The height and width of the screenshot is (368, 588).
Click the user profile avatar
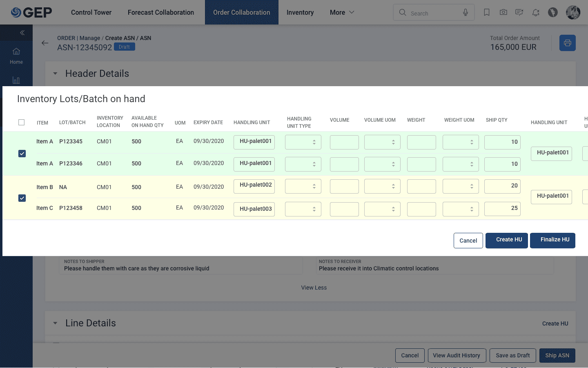coord(573,12)
